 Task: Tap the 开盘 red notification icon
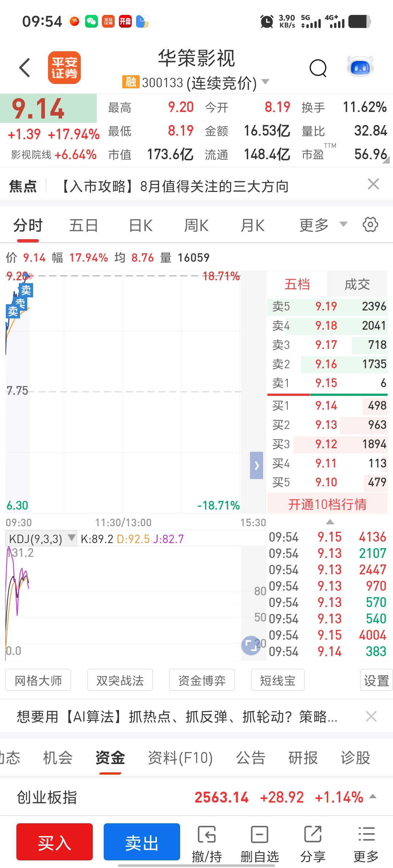tap(125, 21)
